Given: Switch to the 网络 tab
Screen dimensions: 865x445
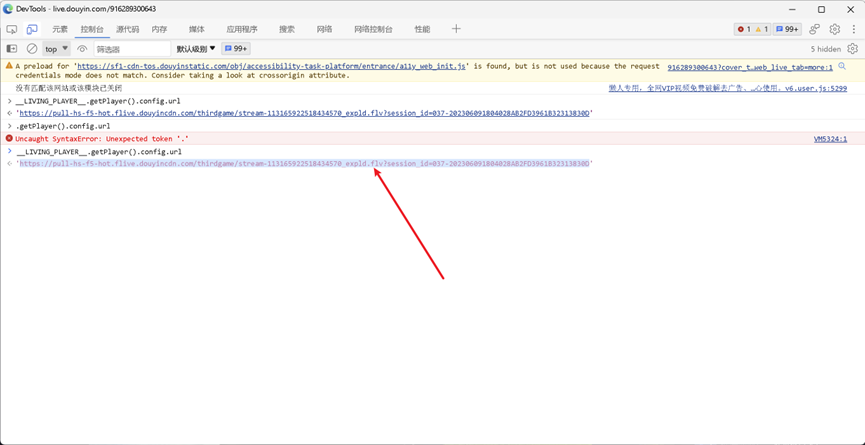Looking at the screenshot, I should pos(324,30).
